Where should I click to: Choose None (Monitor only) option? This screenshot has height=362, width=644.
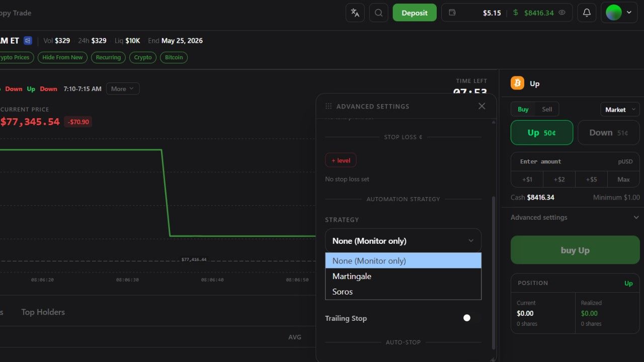403,261
